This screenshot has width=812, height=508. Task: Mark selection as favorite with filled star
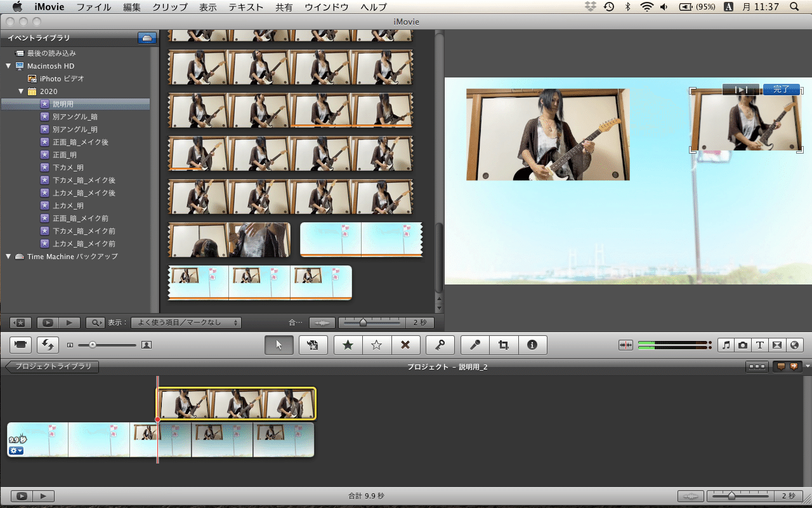[x=348, y=345]
